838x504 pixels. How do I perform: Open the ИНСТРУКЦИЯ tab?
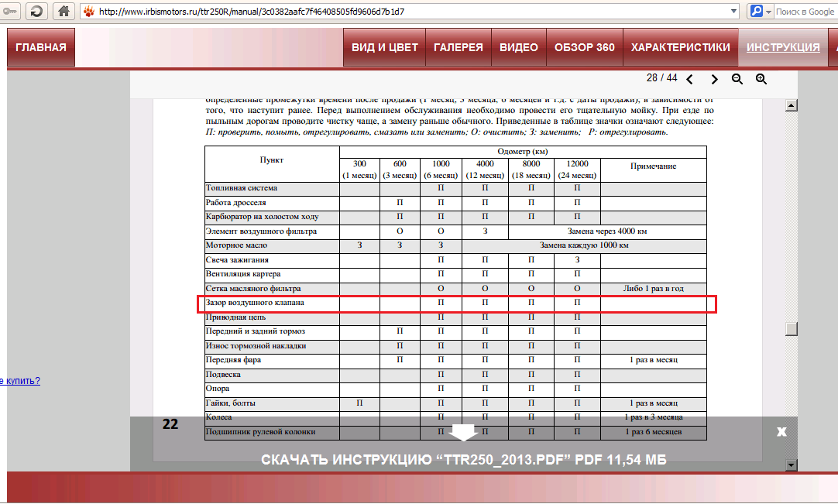783,47
